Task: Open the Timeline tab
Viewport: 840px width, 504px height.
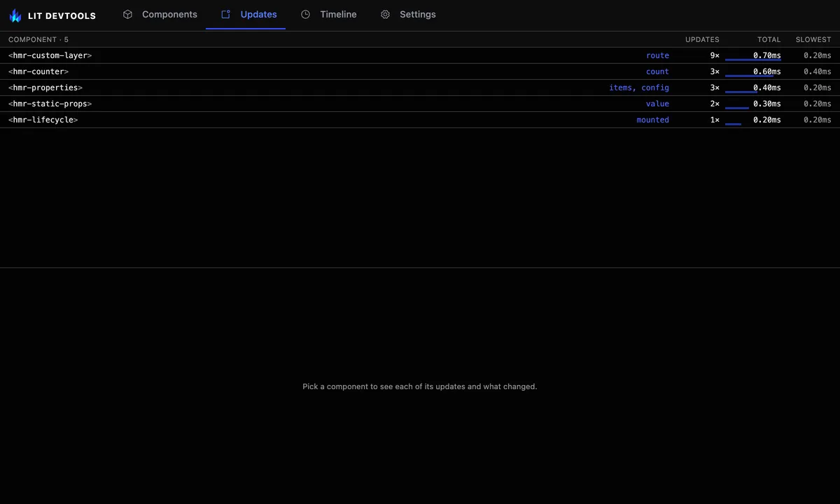Action: [x=328, y=15]
